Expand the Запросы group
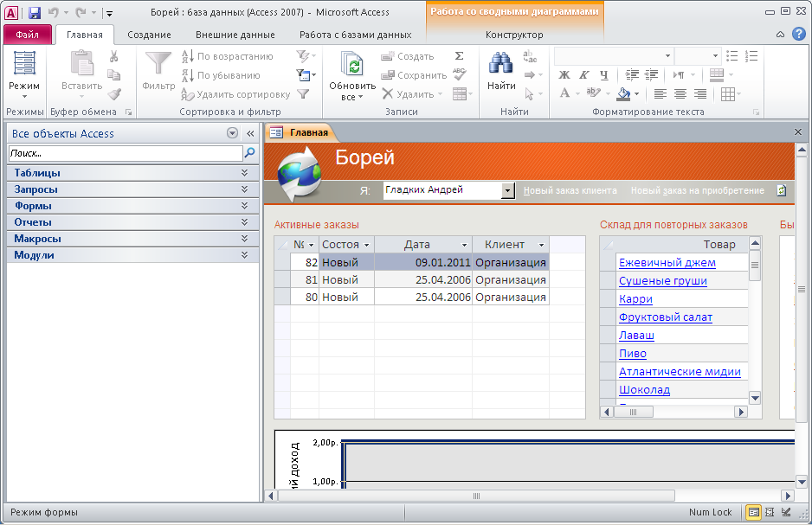Viewport: 812px width, 525px height. coord(132,189)
